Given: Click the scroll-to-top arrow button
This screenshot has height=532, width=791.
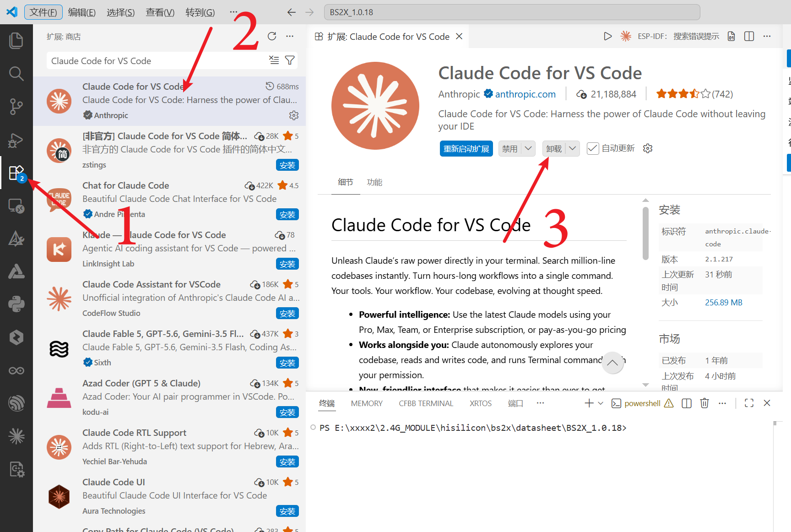Looking at the screenshot, I should pos(612,363).
